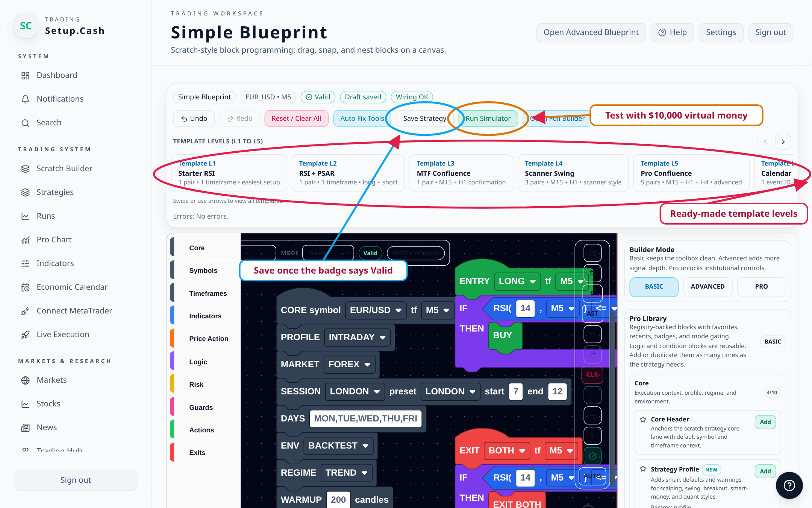Image resolution: width=812 pixels, height=508 pixels.
Task: Click the canvas swap arrows icon
Action: [592, 273]
